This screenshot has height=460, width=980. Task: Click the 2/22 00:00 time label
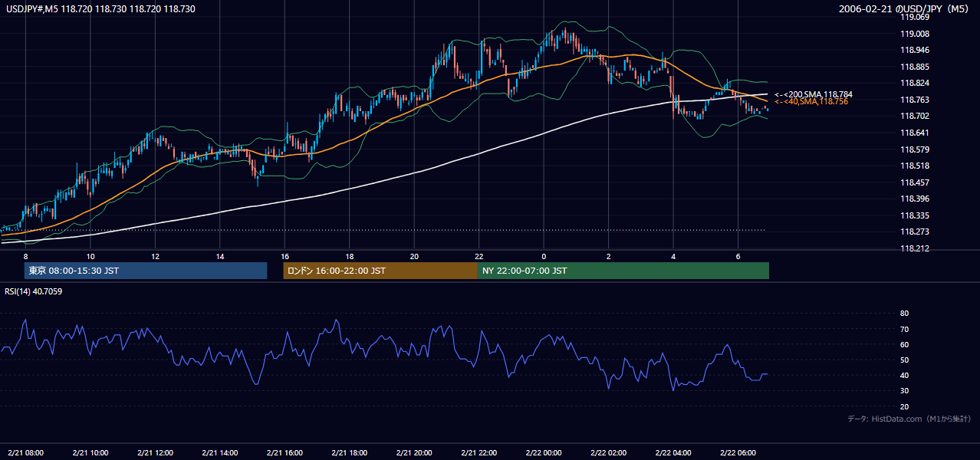tap(544, 452)
